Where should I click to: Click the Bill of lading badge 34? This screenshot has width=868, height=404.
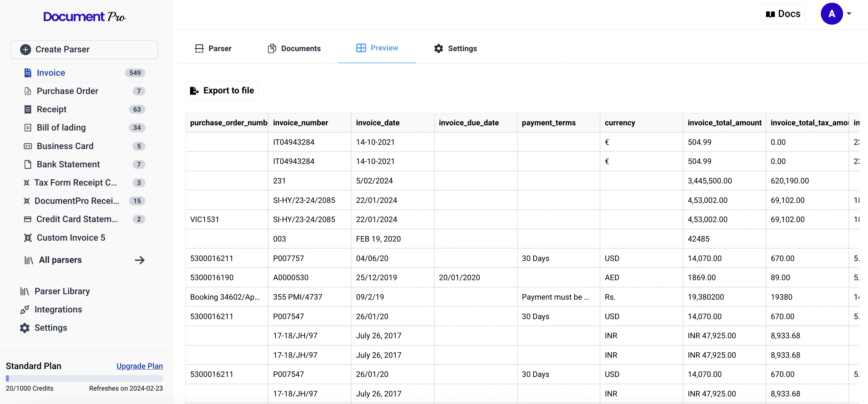137,128
